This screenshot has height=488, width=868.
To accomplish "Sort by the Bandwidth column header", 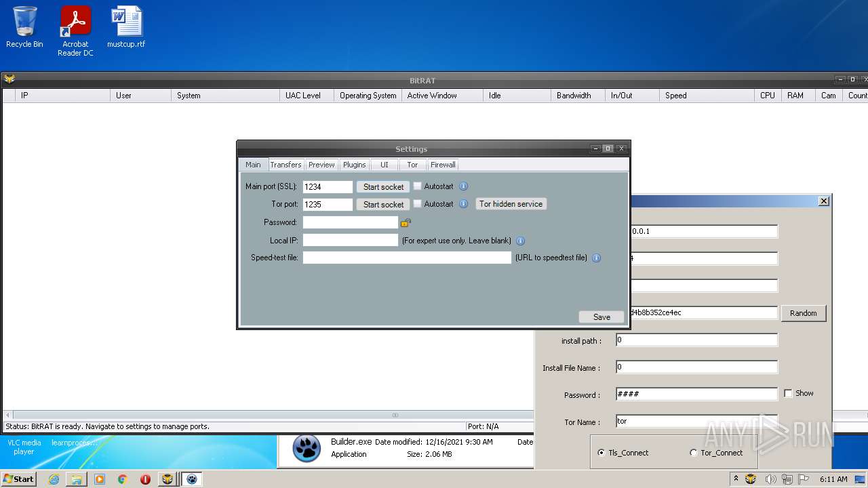I will pos(578,96).
